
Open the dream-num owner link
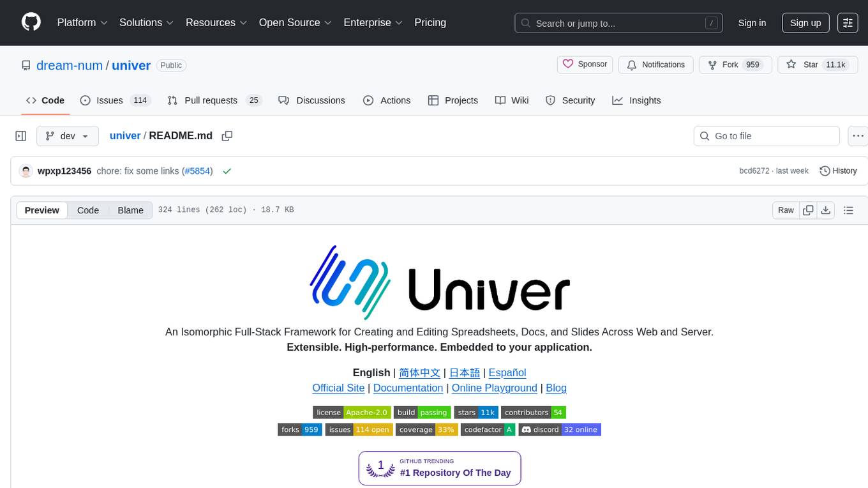pyautogui.click(x=70, y=65)
